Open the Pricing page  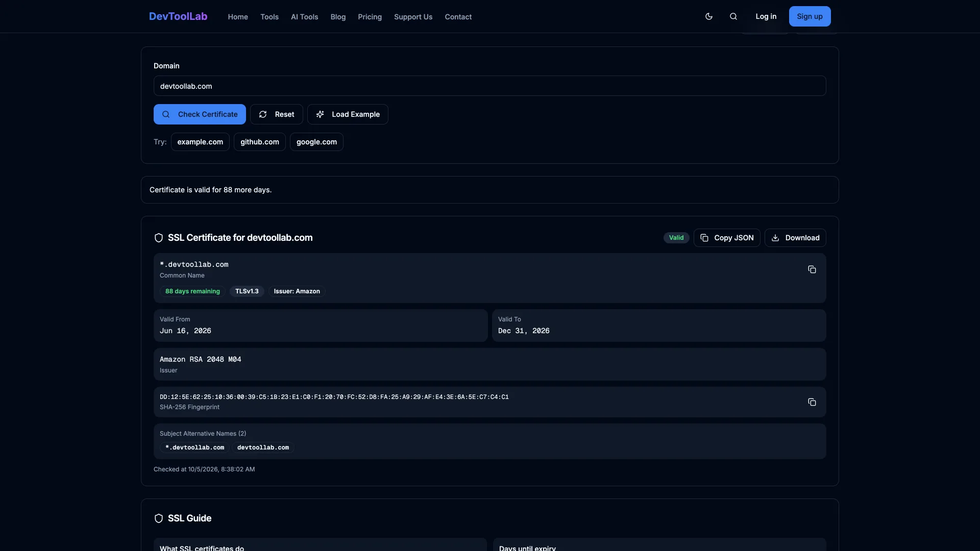[x=370, y=17]
